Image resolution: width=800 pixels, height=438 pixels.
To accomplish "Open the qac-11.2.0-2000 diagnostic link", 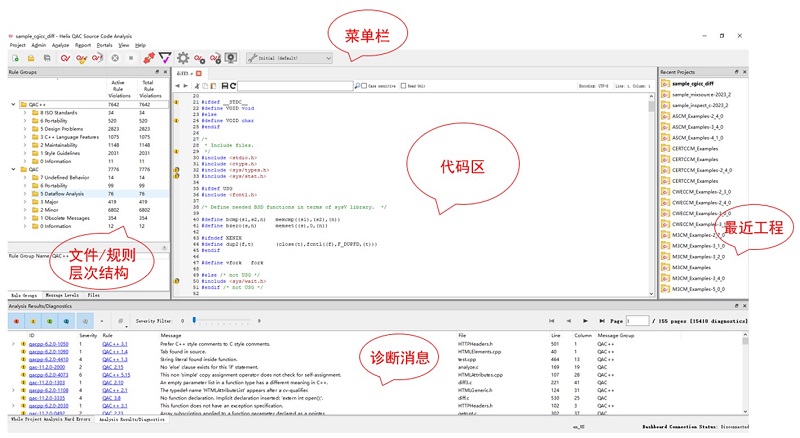I will 47,367.
